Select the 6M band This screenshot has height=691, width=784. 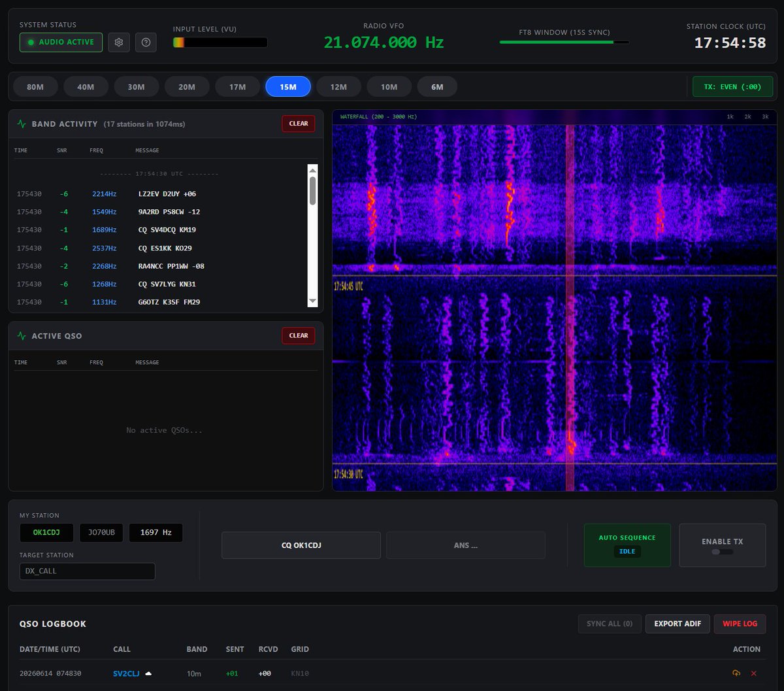pyautogui.click(x=437, y=86)
